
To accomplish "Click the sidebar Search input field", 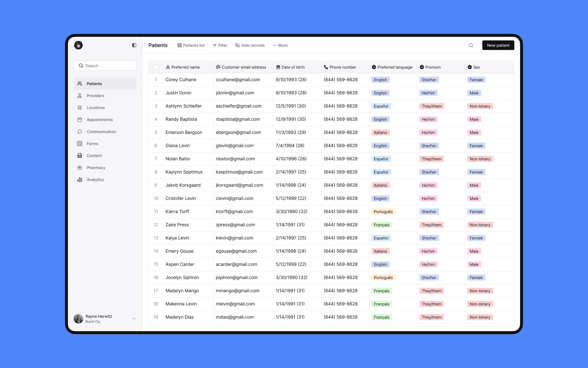I will [x=105, y=66].
